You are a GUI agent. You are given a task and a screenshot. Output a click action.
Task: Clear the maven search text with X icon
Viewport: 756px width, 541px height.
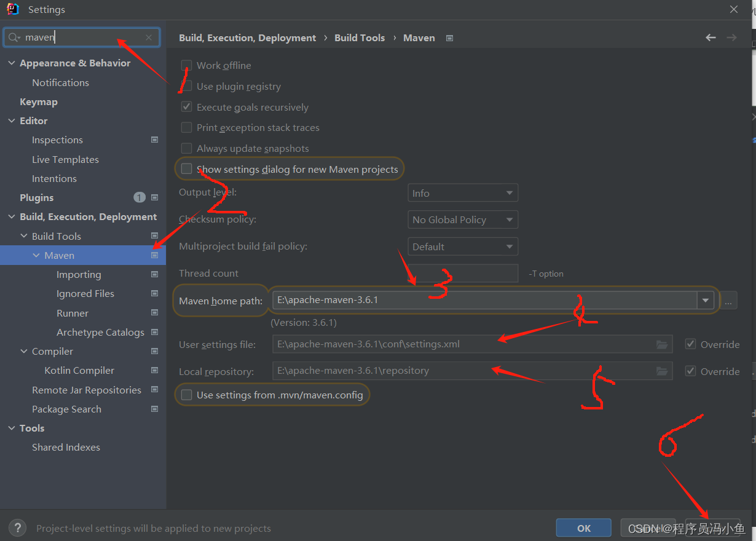[x=149, y=38]
